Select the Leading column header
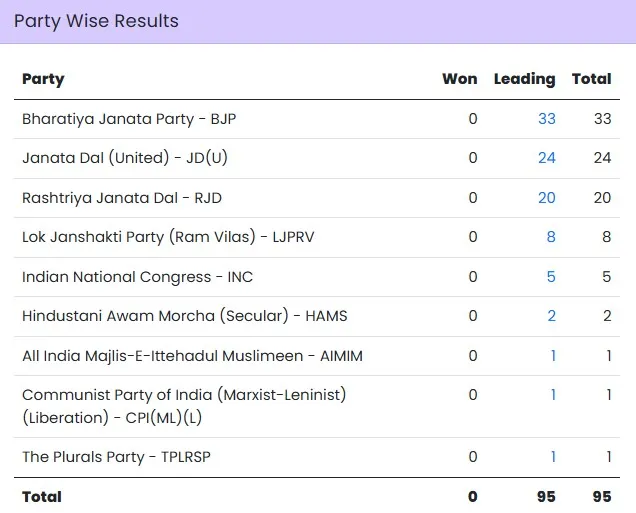Image resolution: width=636 pixels, height=513 pixels. coord(524,79)
